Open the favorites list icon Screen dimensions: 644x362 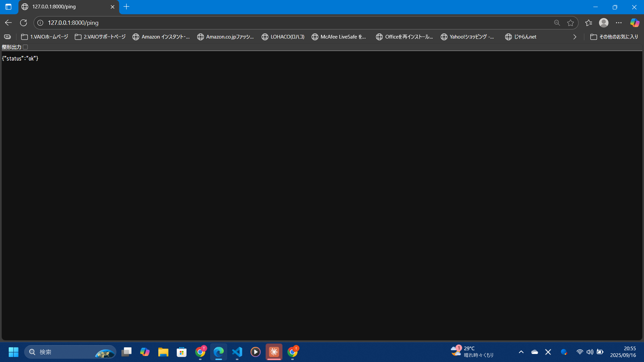pos(589,23)
